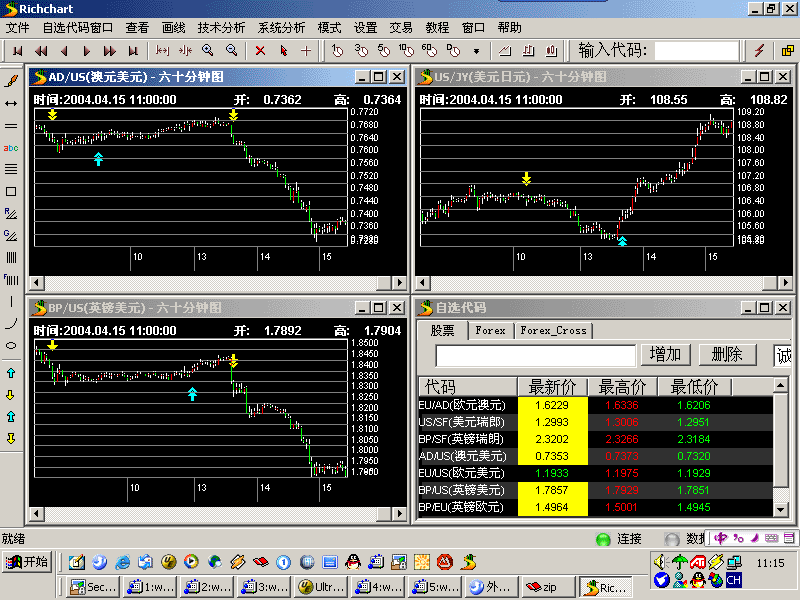Click the AD/US chart scroll right arrow

point(399,282)
